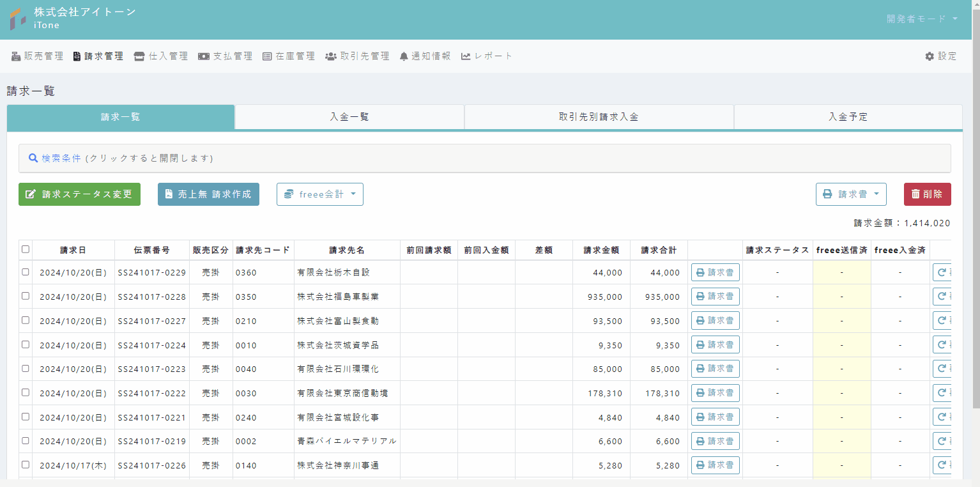Click the red 削除 delete button
Viewport: 980px width, 487px height.
[927, 194]
